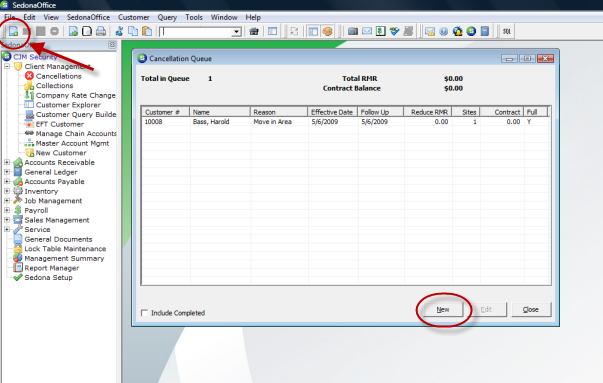Image resolution: width=603 pixels, height=383 pixels.
Task: Open the Query menu
Action: tap(167, 17)
